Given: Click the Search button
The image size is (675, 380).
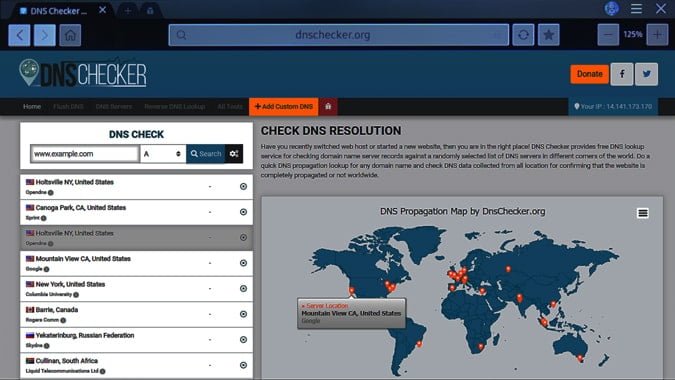Looking at the screenshot, I should (x=206, y=154).
